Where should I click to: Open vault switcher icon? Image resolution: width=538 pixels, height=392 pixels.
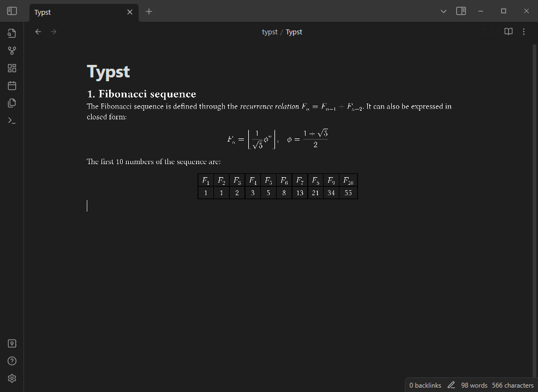click(x=12, y=343)
